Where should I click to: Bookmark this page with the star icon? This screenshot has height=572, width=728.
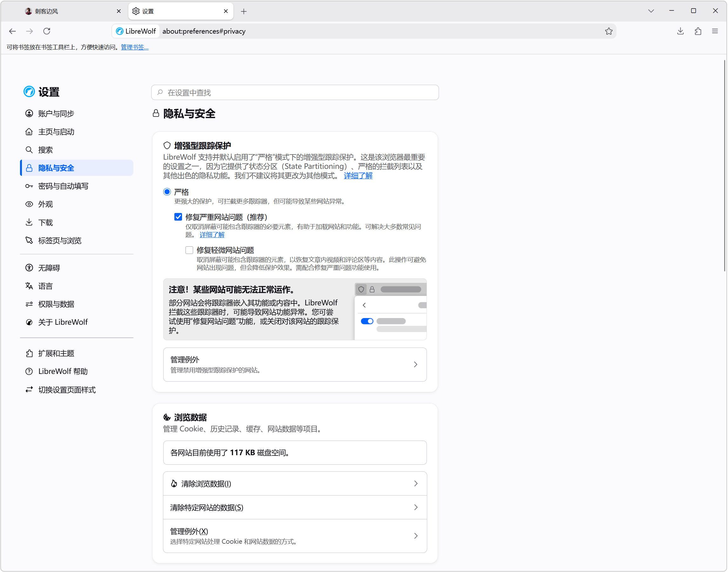[x=609, y=31]
